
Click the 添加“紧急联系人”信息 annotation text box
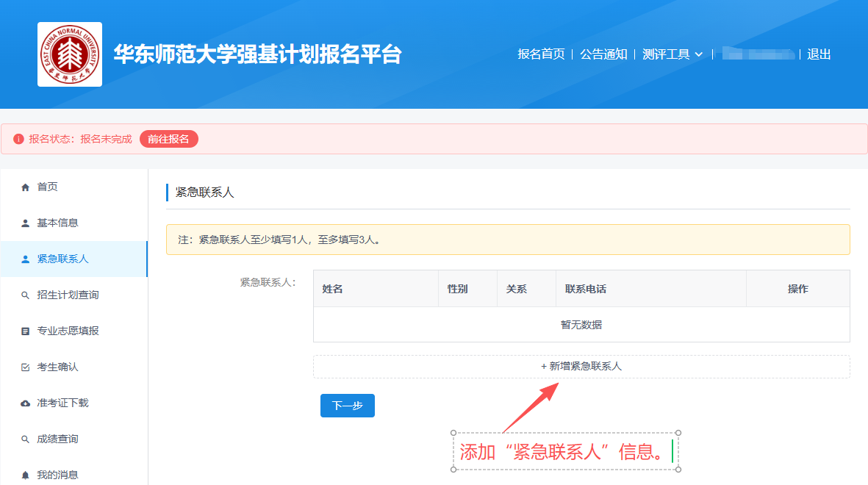pyautogui.click(x=565, y=452)
